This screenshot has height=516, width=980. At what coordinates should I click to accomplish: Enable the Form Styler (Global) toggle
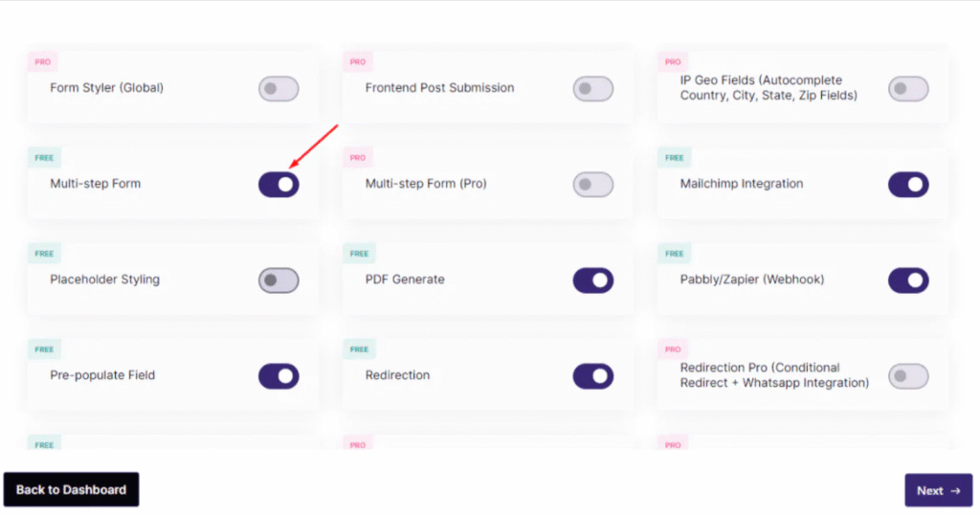278,89
